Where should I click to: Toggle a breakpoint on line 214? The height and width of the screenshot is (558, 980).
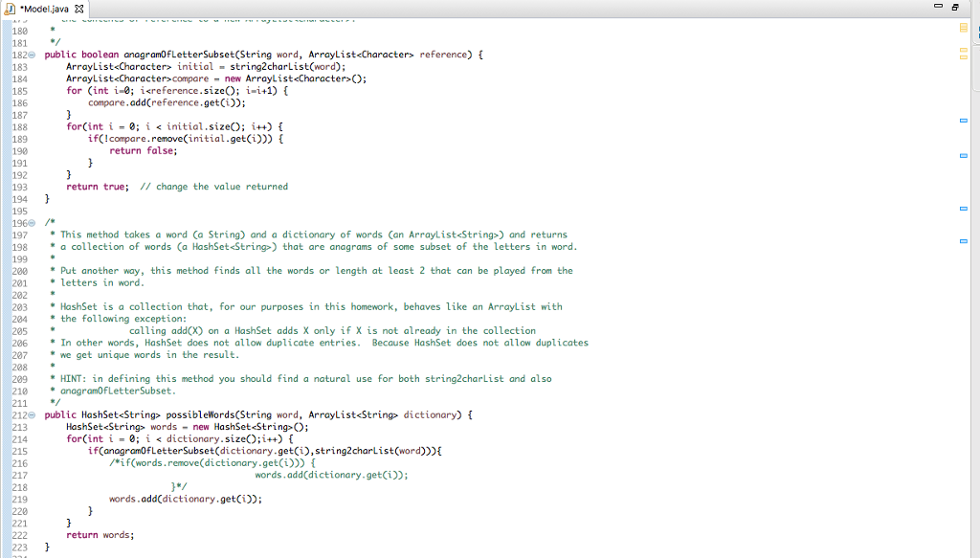(x=6, y=438)
